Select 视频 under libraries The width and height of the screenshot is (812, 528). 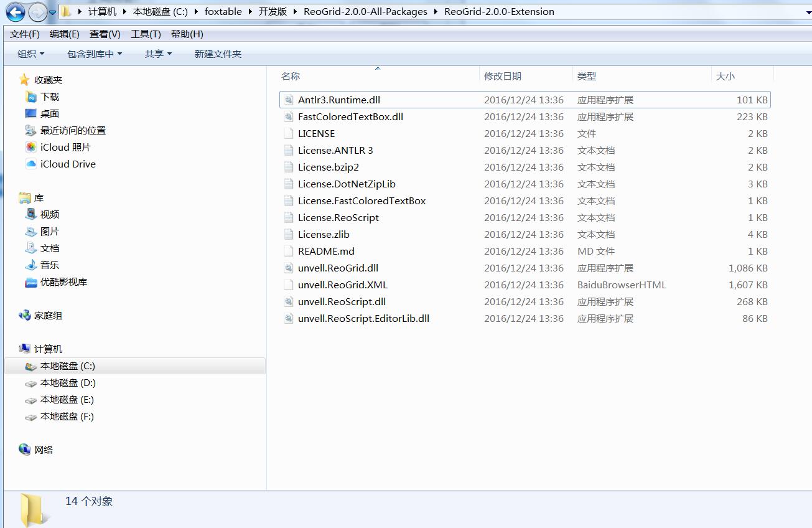tap(50, 214)
